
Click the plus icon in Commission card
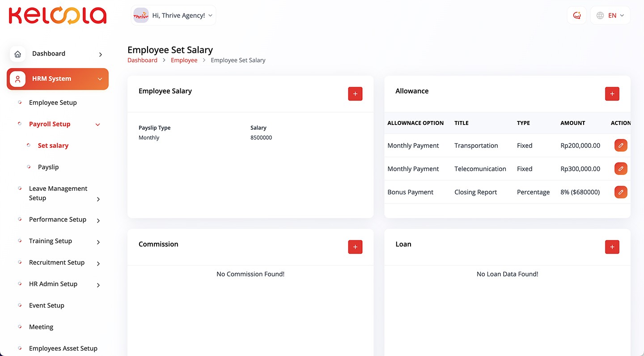(x=355, y=247)
